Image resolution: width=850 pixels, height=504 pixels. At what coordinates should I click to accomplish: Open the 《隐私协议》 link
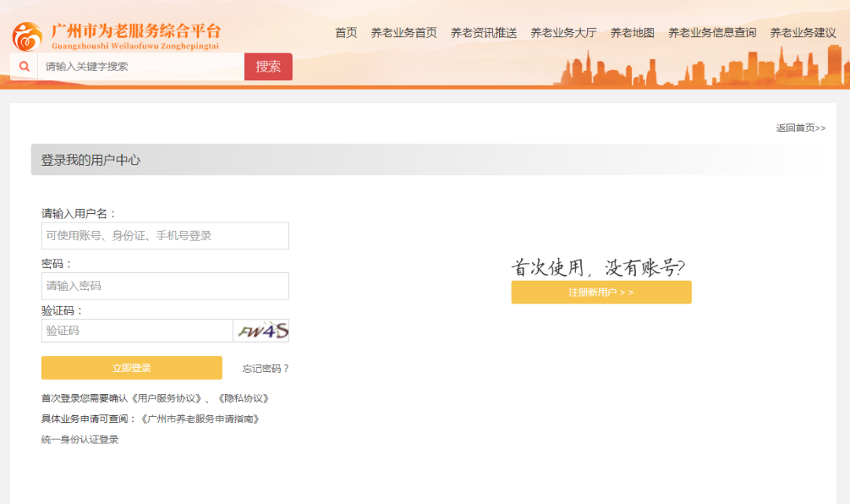(243, 399)
